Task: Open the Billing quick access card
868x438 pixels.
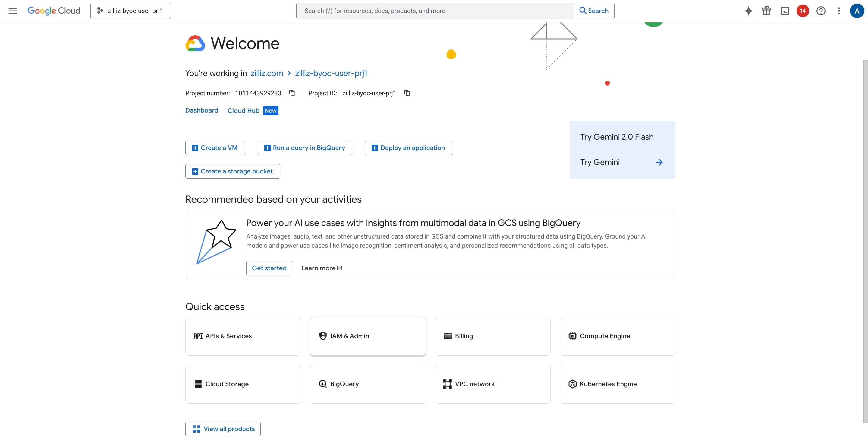Action: 493,336
